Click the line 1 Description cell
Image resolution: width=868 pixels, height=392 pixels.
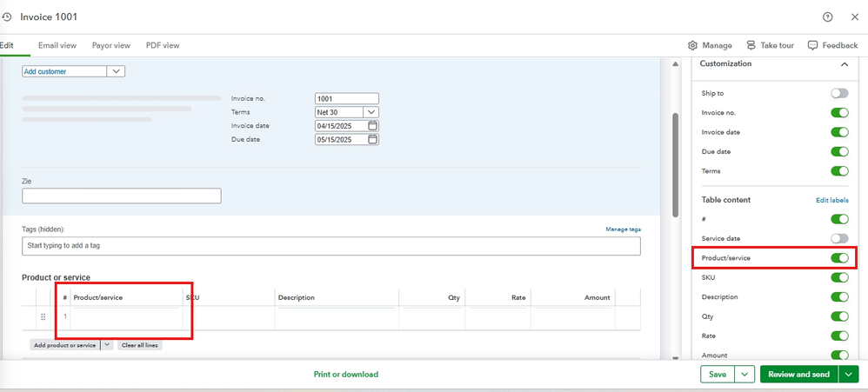point(337,317)
